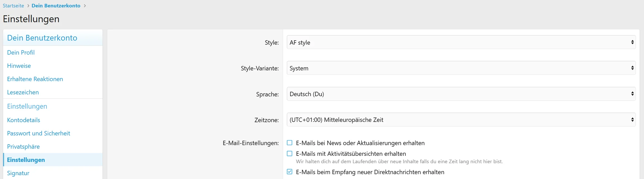The image size is (644, 179).
Task: Click the E-Mail-Einstellungen label text
Action: pyautogui.click(x=251, y=143)
